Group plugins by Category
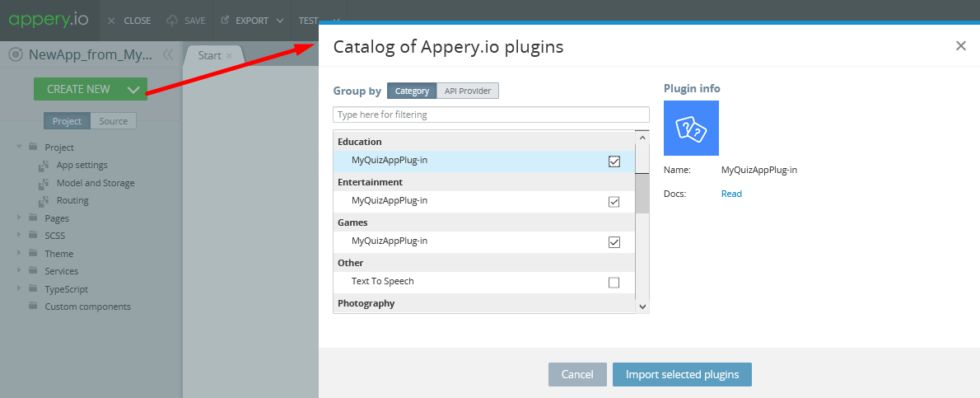Screen dimensions: 980x398 point(412,91)
